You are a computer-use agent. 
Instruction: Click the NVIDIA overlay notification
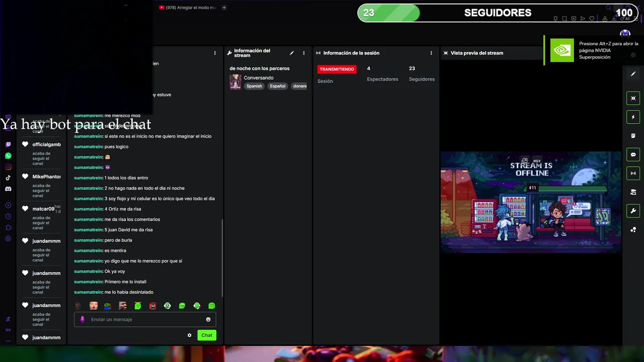point(594,50)
